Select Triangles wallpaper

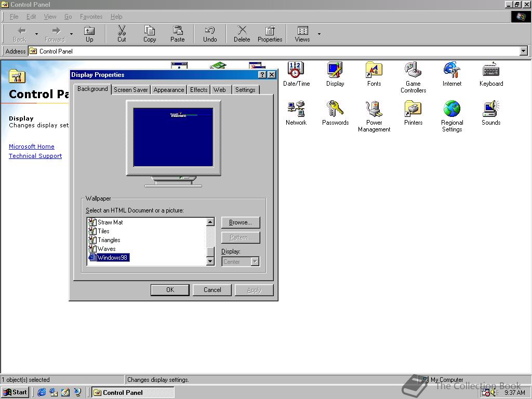pyautogui.click(x=109, y=240)
